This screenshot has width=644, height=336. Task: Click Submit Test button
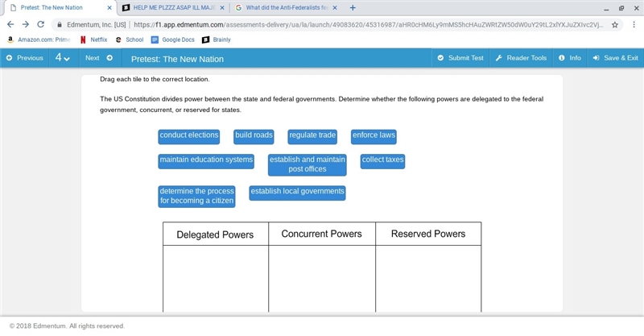point(460,58)
